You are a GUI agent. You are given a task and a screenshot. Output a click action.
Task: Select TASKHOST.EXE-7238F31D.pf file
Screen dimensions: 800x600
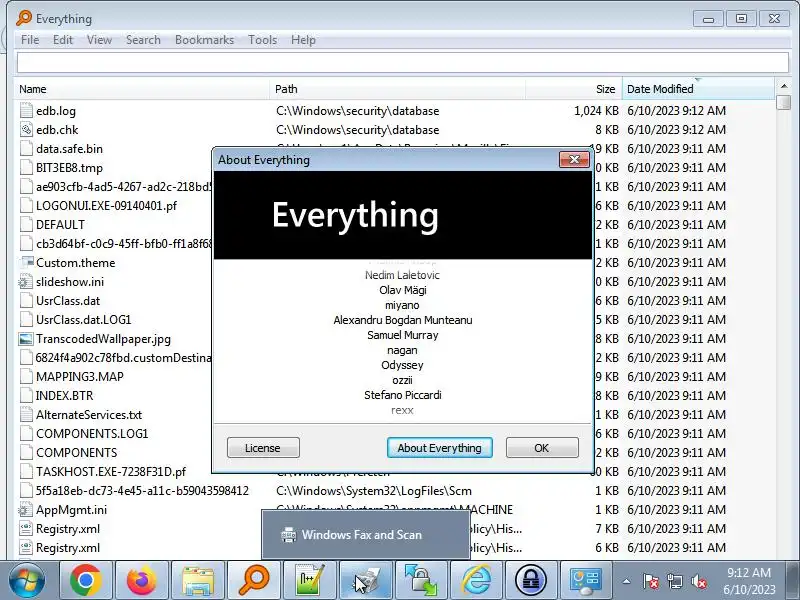point(111,472)
